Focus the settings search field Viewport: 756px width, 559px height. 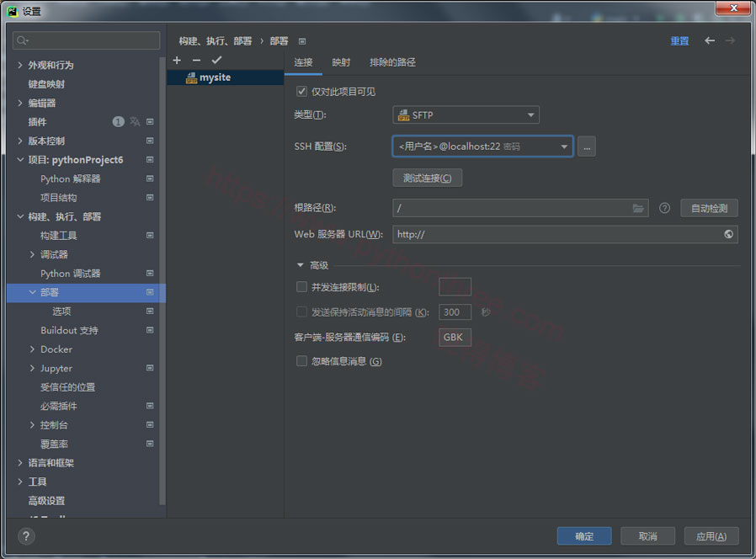pyautogui.click(x=87, y=40)
